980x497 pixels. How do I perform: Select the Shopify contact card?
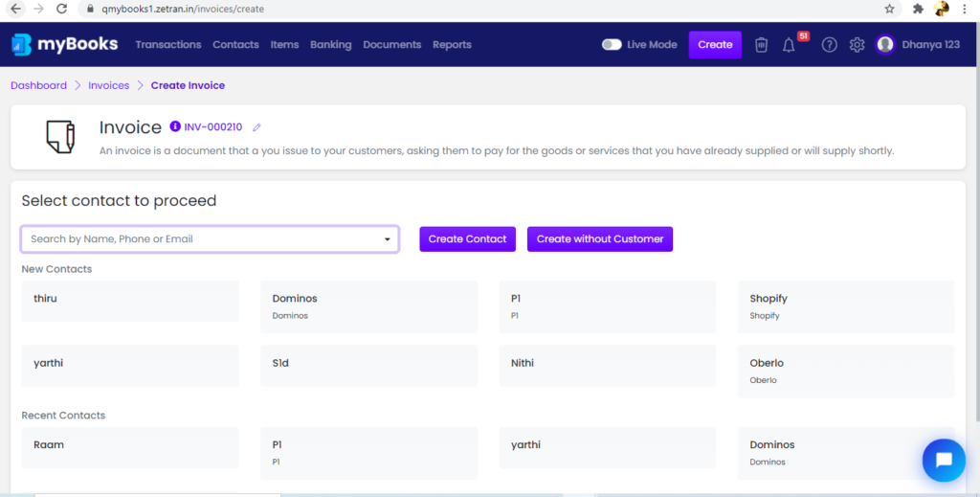(846, 306)
